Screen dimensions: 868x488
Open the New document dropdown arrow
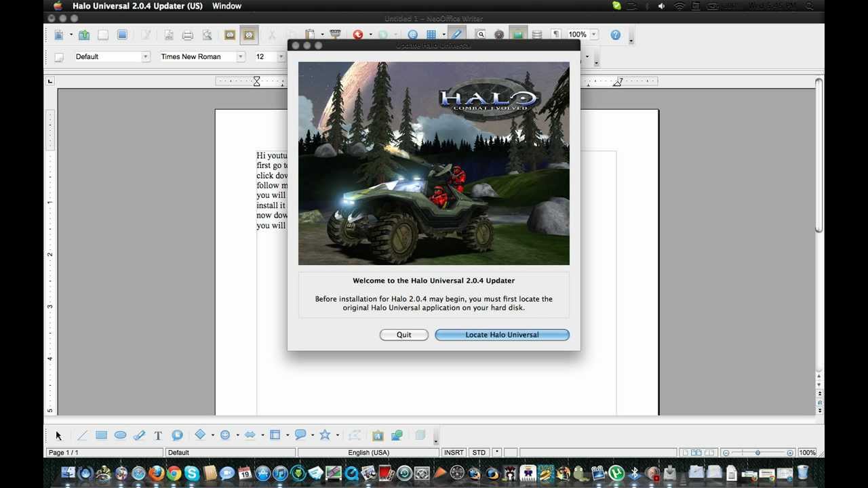[x=71, y=35]
